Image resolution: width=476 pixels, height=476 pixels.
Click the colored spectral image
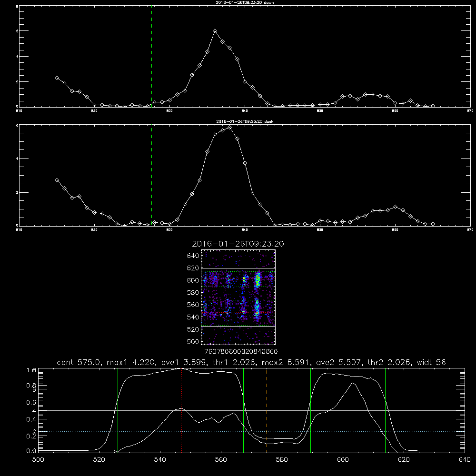(x=238, y=297)
